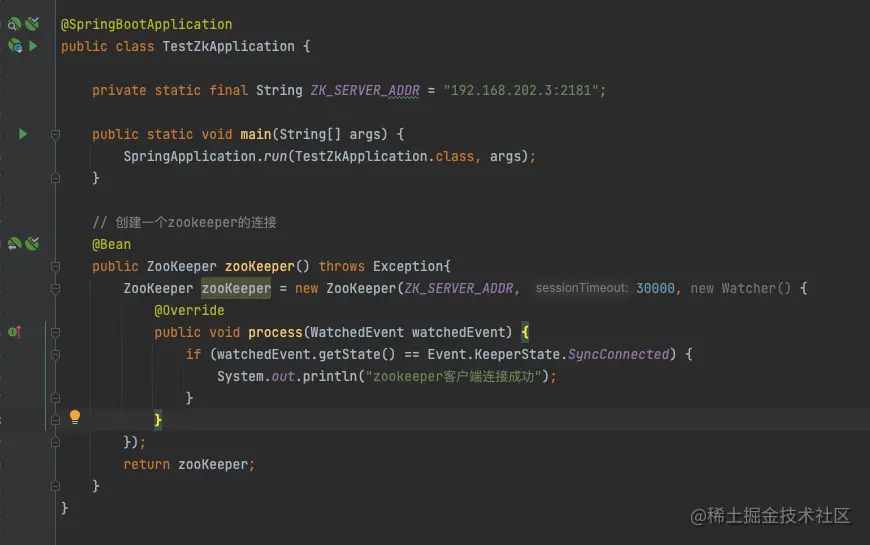The height and width of the screenshot is (545, 870).
Task: Click the italic 'out' in System.out
Action: (283, 376)
